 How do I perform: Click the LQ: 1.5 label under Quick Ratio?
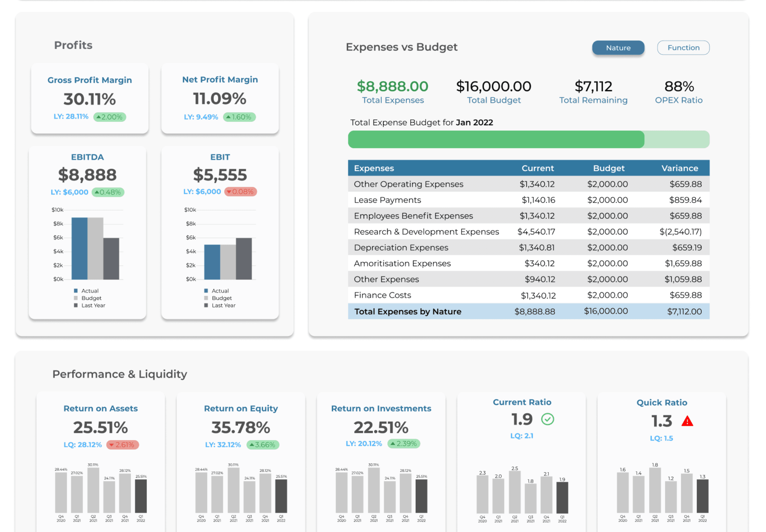click(x=661, y=438)
